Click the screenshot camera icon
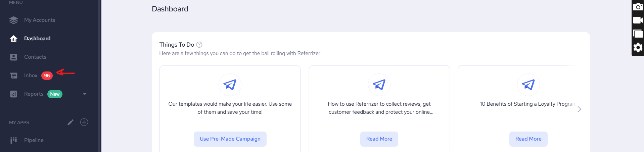 pyautogui.click(x=638, y=7)
